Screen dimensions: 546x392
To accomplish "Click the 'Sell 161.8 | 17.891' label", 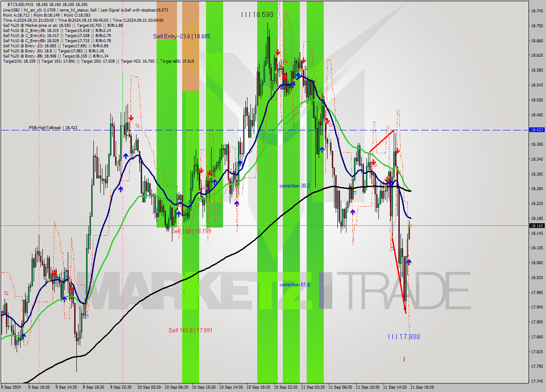I will tap(190, 330).
